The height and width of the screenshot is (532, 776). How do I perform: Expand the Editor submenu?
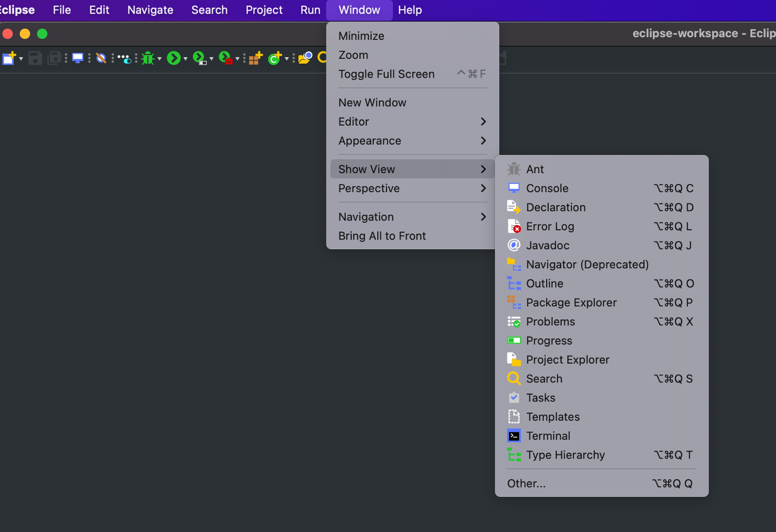point(412,121)
